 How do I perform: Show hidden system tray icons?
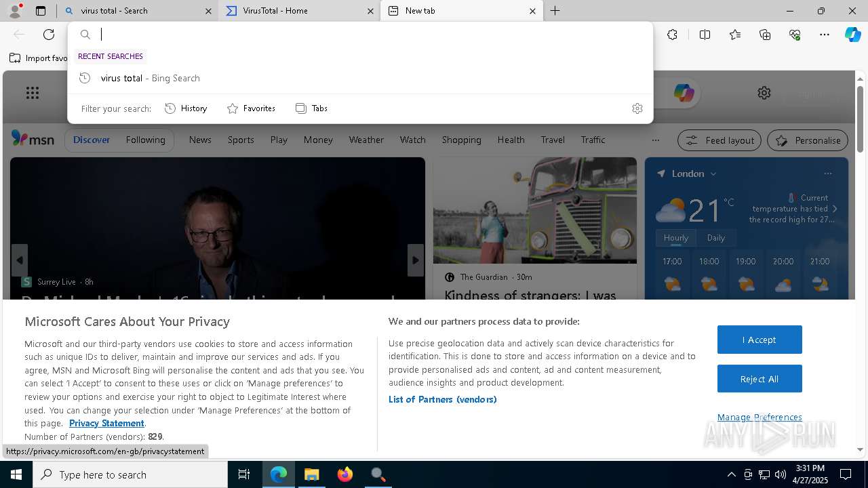coord(731,474)
